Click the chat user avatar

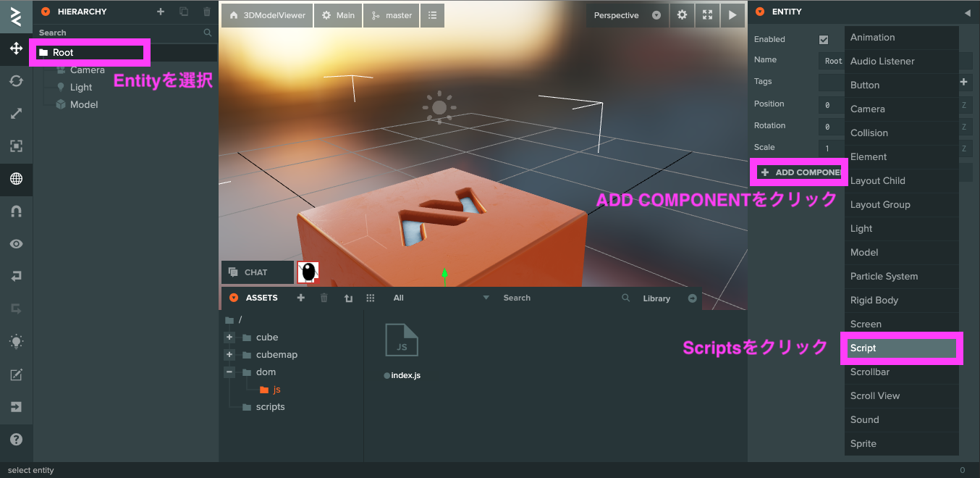308,272
